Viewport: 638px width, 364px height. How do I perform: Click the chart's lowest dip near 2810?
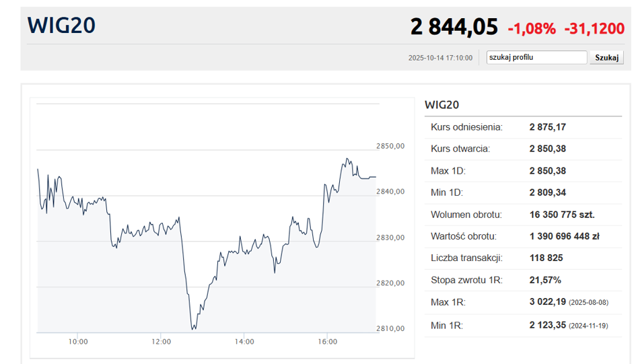coord(194,328)
